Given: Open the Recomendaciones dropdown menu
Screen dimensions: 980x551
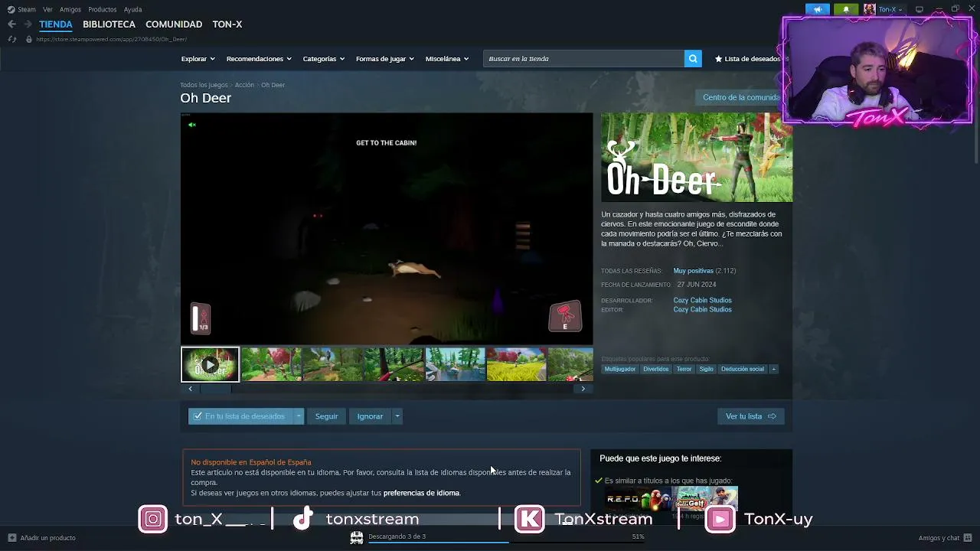Looking at the screenshot, I should pyautogui.click(x=259, y=59).
